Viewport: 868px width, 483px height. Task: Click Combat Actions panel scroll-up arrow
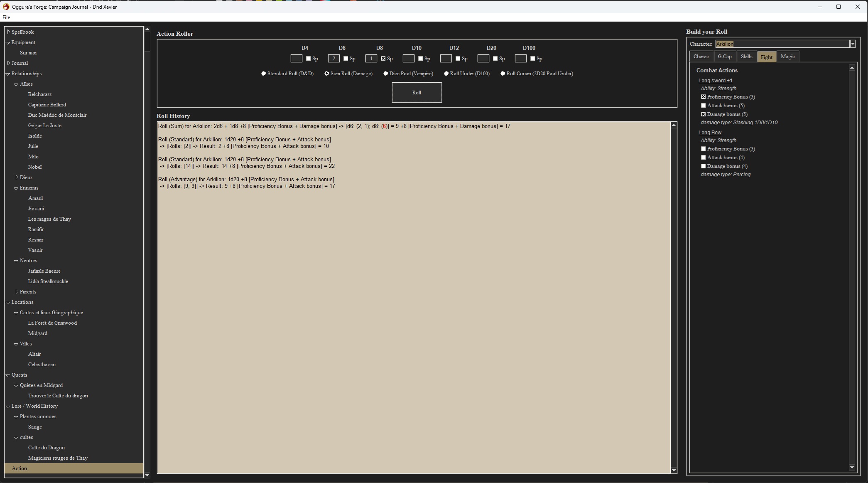tap(852, 68)
